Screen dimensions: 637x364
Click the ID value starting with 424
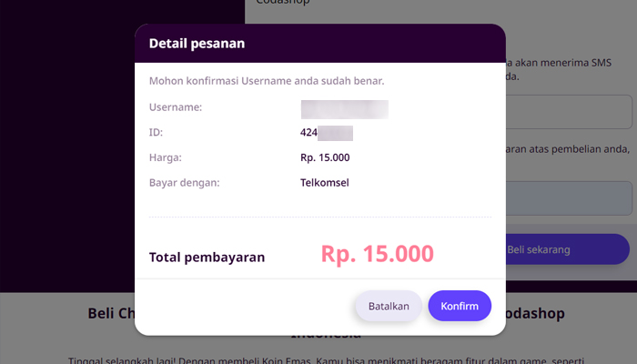click(x=327, y=133)
